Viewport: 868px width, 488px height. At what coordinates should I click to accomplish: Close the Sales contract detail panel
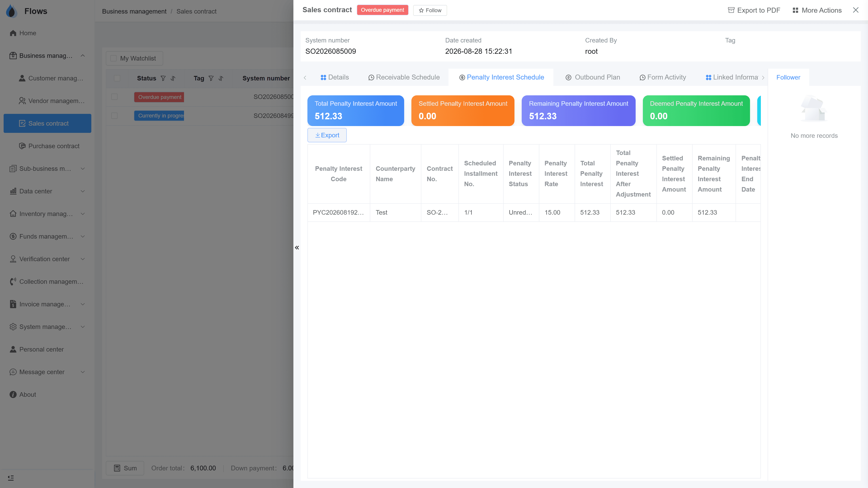(856, 10)
